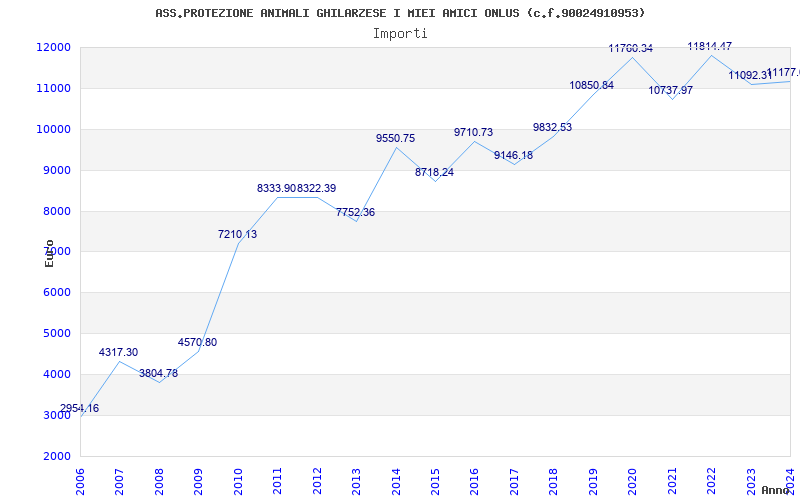Select data label 9146.18

pyautogui.click(x=514, y=155)
